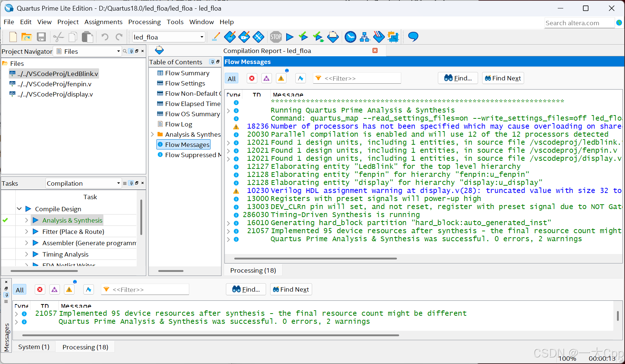The height and width of the screenshot is (364, 625).
Task: Click the globe icon beside altera search
Action: 619,23
